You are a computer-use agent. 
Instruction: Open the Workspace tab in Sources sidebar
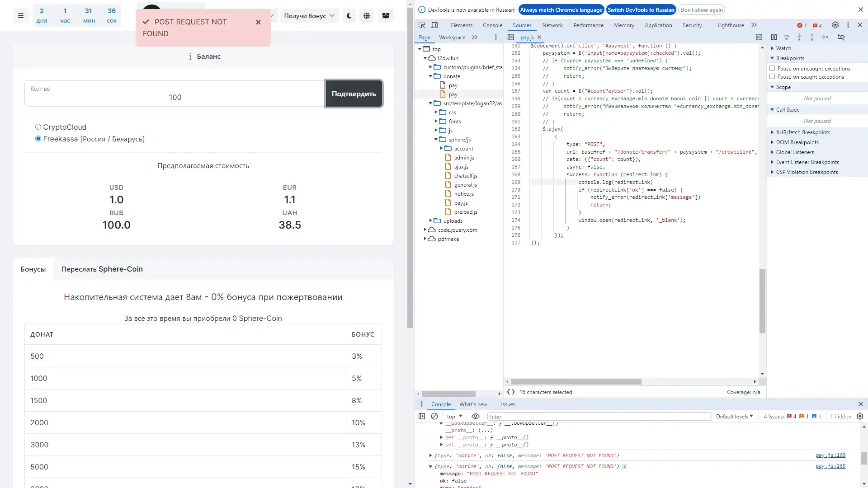click(x=452, y=38)
